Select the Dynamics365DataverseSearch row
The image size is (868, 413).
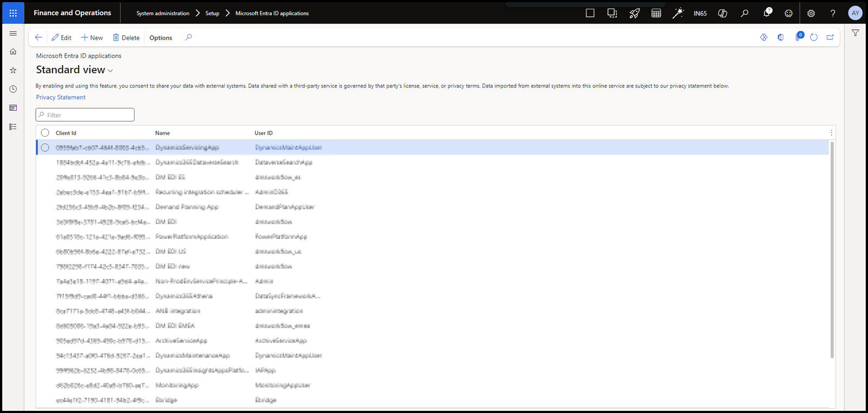[432, 162]
